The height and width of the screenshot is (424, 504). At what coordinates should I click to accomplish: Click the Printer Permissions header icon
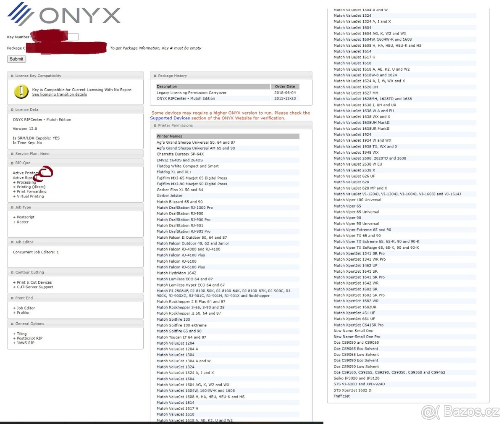coord(155,126)
